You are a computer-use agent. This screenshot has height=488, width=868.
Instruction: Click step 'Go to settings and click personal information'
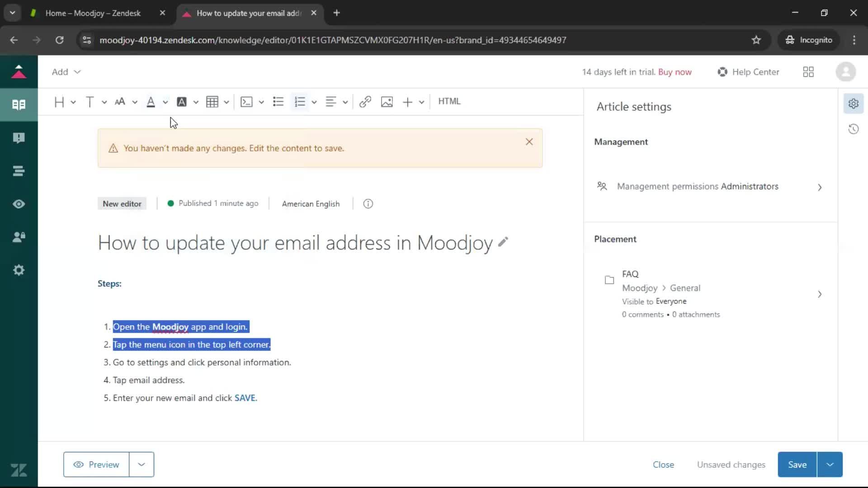[x=202, y=362]
